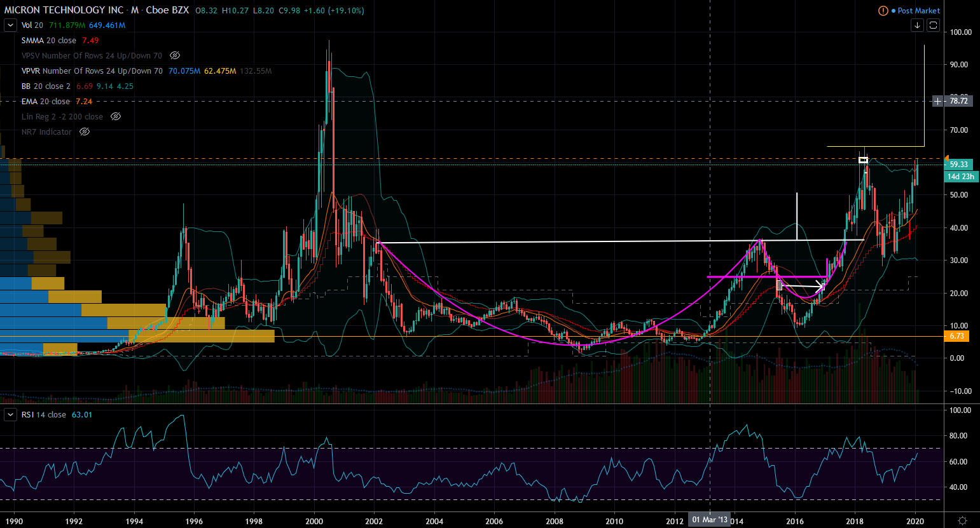Collapse the RSI pane legend chevron
The image size is (980, 528).
[10, 415]
